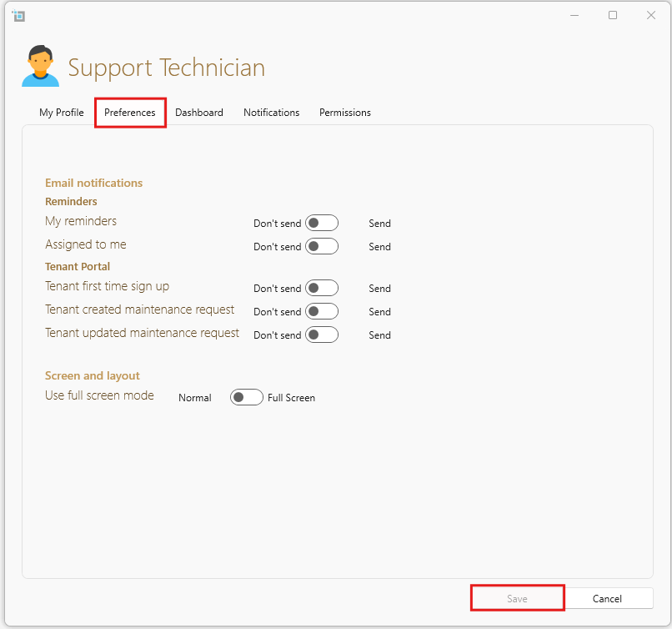Open the Permissions tab
This screenshot has width=672, height=629.
[x=345, y=113]
